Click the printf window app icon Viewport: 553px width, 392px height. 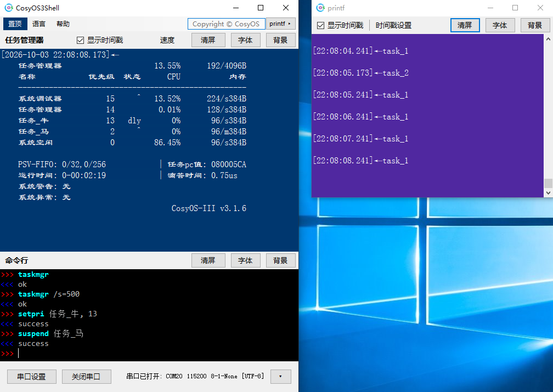[320, 8]
